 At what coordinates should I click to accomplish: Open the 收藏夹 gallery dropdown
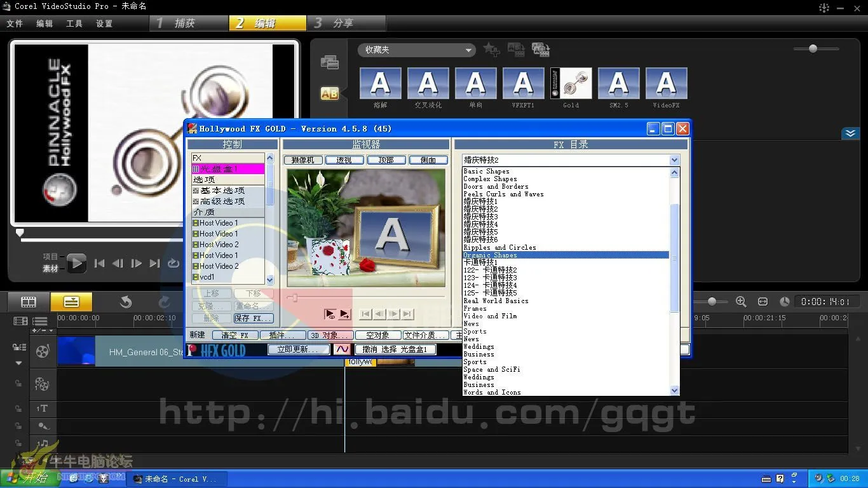(x=416, y=50)
